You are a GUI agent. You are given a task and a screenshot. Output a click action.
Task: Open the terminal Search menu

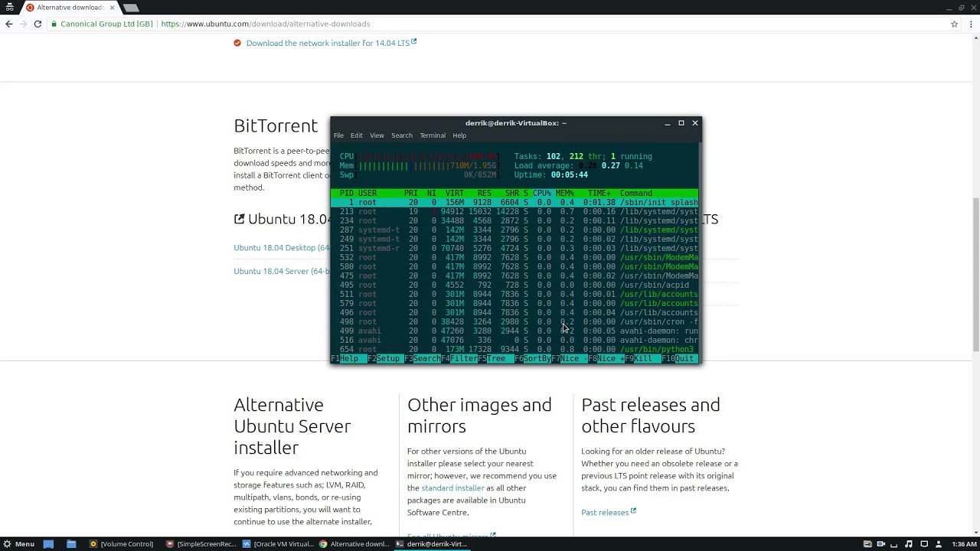pos(402,135)
